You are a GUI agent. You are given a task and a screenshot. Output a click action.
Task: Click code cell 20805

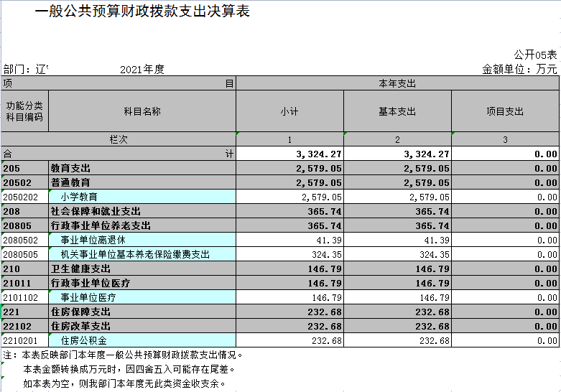pos(24,225)
